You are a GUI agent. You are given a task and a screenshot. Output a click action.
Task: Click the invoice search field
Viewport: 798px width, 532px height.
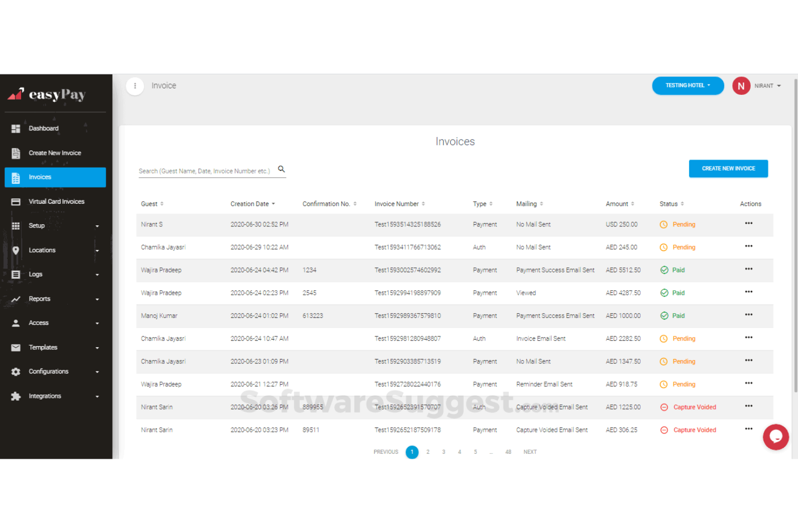click(x=205, y=171)
